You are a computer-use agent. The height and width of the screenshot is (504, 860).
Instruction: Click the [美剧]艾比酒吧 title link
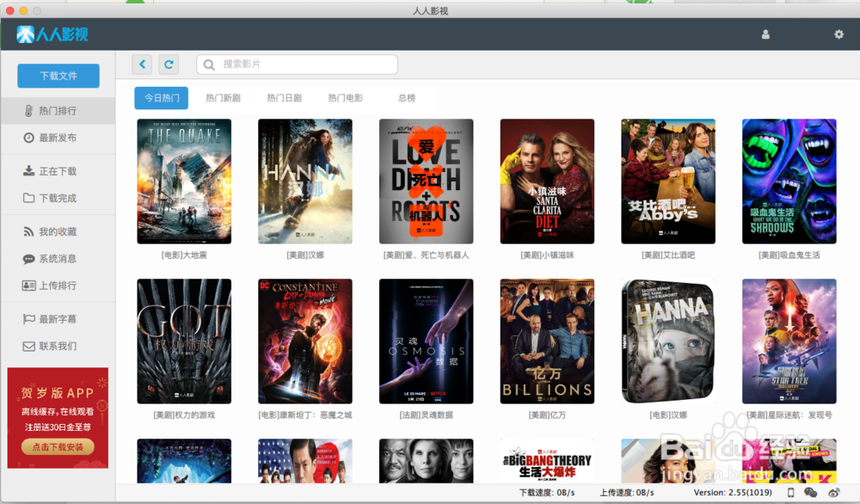pos(668,255)
